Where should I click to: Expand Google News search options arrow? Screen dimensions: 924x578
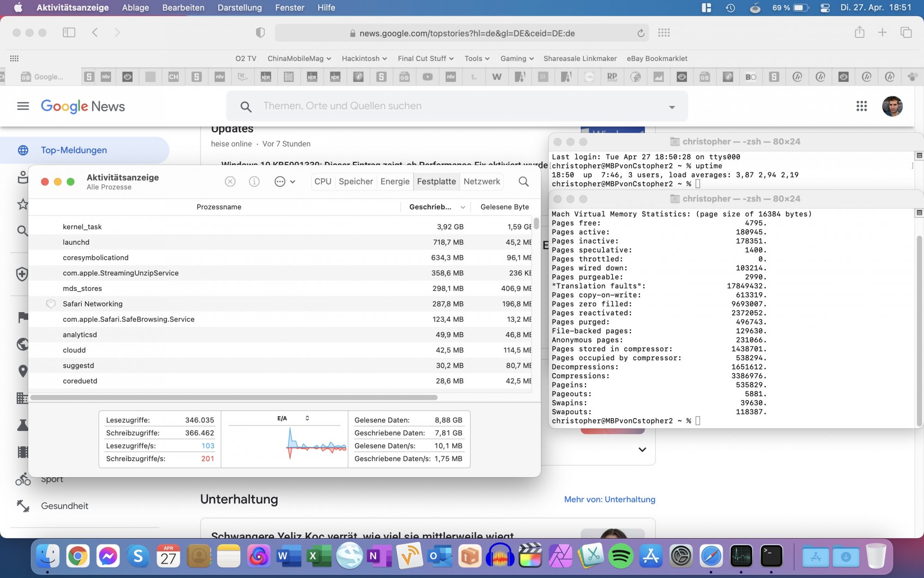[x=672, y=107]
